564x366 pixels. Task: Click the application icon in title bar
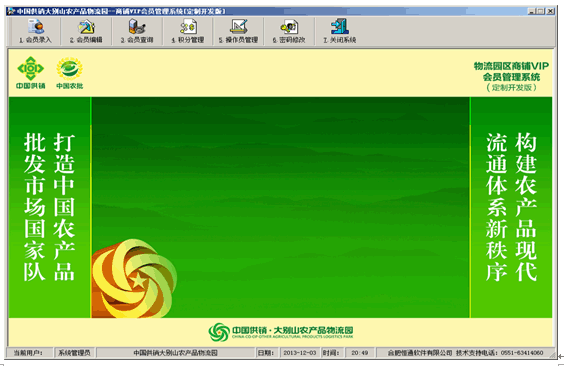(10, 11)
